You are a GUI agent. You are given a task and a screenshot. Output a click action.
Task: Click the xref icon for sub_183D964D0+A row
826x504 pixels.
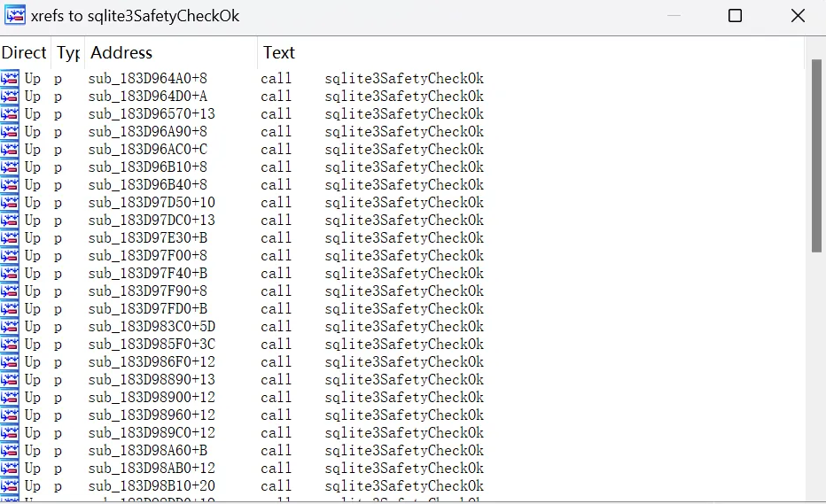click(x=10, y=97)
